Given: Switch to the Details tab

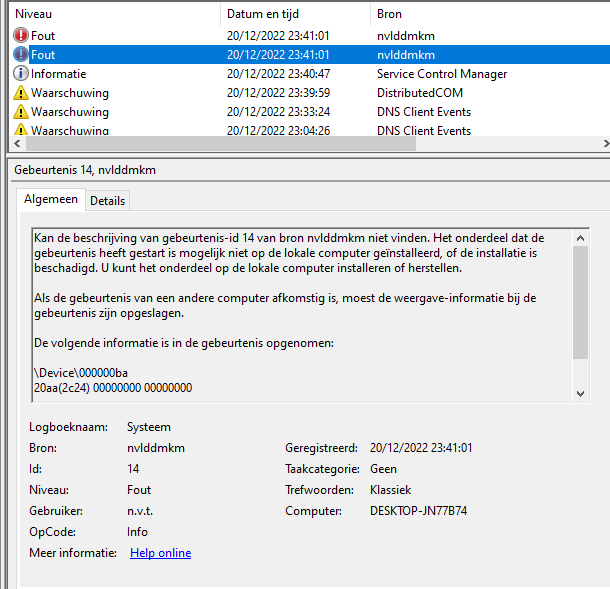Looking at the screenshot, I should click(107, 200).
